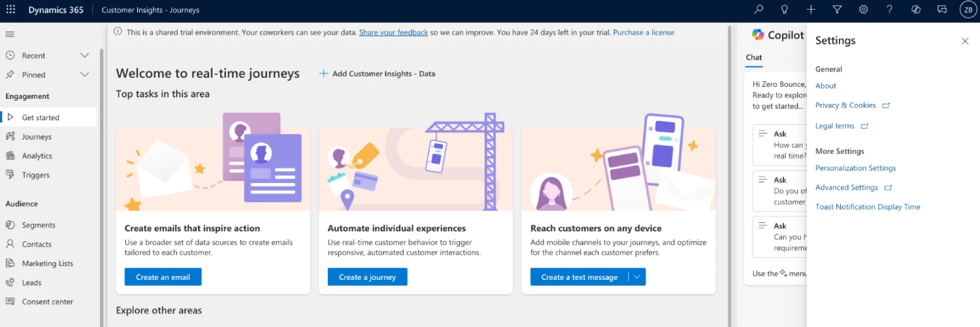The image size is (980, 327).
Task: Click the mobile devices illustration image
Action: tap(619, 162)
